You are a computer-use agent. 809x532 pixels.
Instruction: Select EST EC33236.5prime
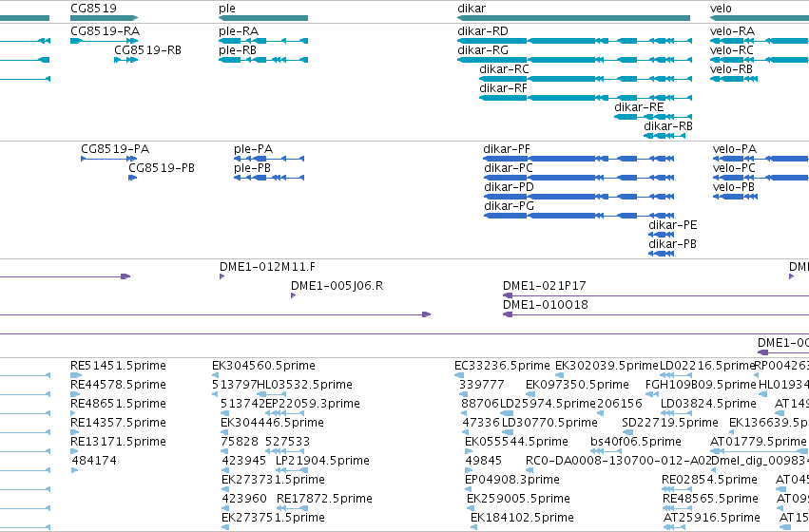[x=457, y=375]
